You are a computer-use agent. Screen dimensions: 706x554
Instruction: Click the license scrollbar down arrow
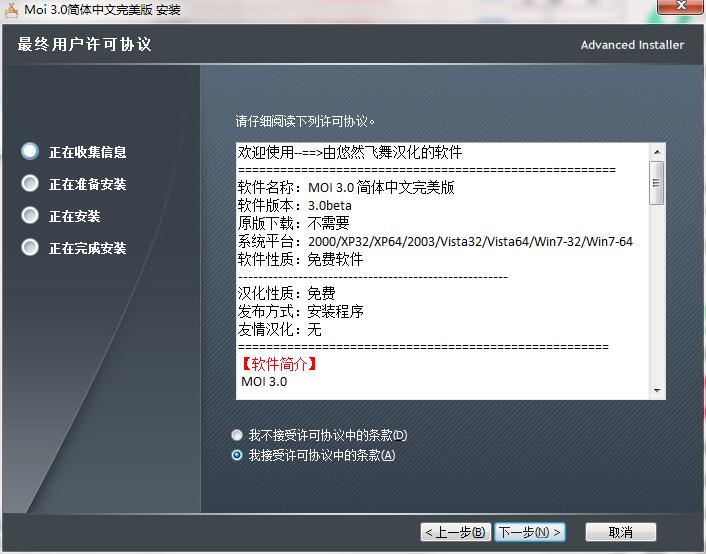(657, 391)
